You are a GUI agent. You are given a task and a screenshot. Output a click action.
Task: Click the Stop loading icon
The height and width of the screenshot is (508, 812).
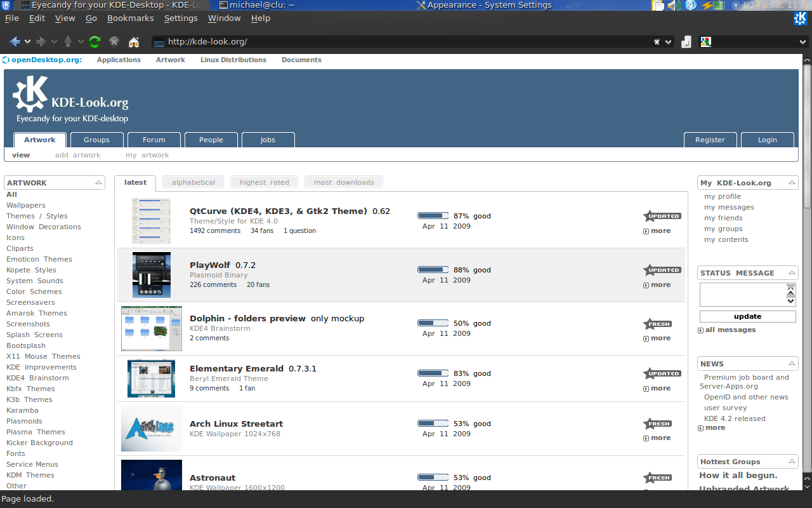click(x=114, y=42)
